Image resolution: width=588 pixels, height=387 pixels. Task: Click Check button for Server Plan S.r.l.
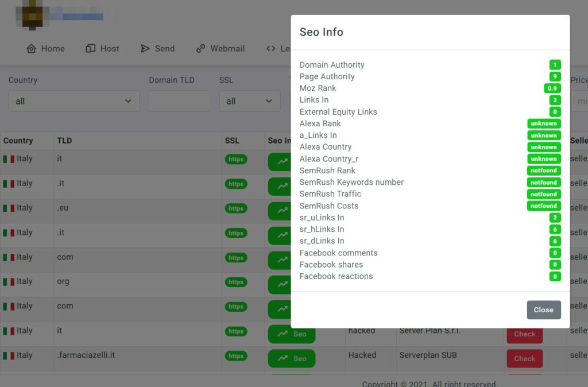[x=524, y=334]
